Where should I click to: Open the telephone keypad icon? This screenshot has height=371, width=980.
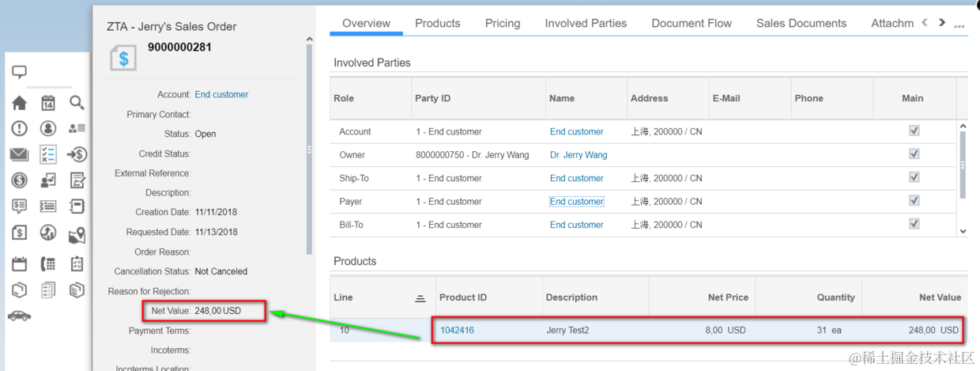click(48, 264)
